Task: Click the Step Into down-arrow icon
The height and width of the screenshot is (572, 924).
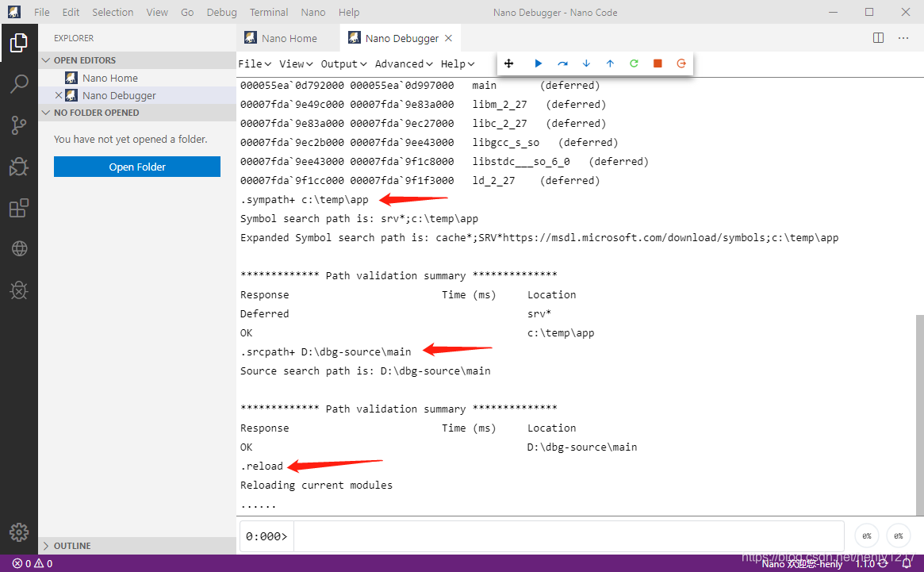Action: point(586,63)
